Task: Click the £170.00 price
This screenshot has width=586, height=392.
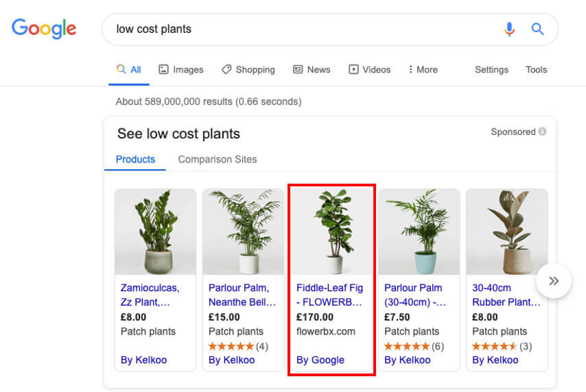Action: [x=315, y=317]
